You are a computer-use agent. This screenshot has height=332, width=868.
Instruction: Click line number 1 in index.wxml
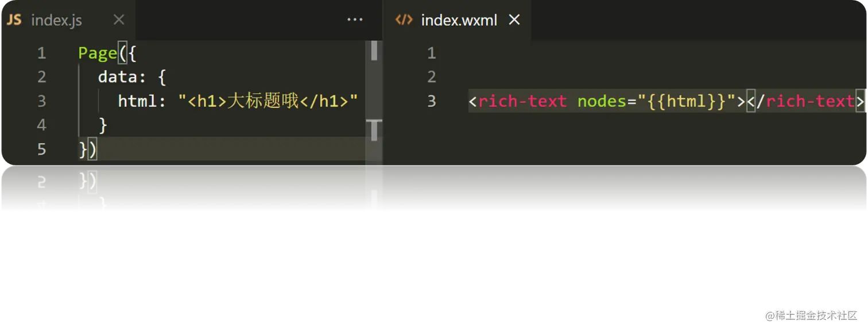432,53
